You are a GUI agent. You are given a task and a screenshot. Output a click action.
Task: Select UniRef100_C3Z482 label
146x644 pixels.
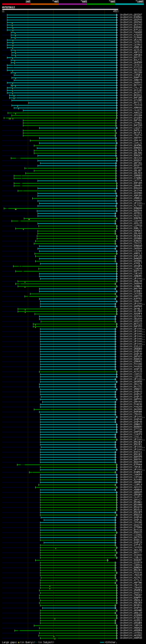(131, 535)
